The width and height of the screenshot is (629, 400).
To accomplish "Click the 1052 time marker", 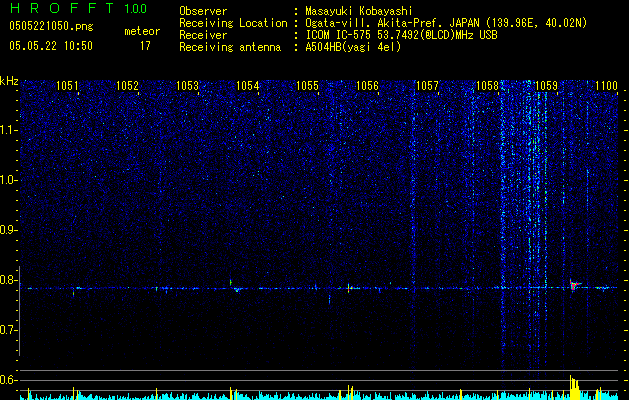I will point(127,86).
